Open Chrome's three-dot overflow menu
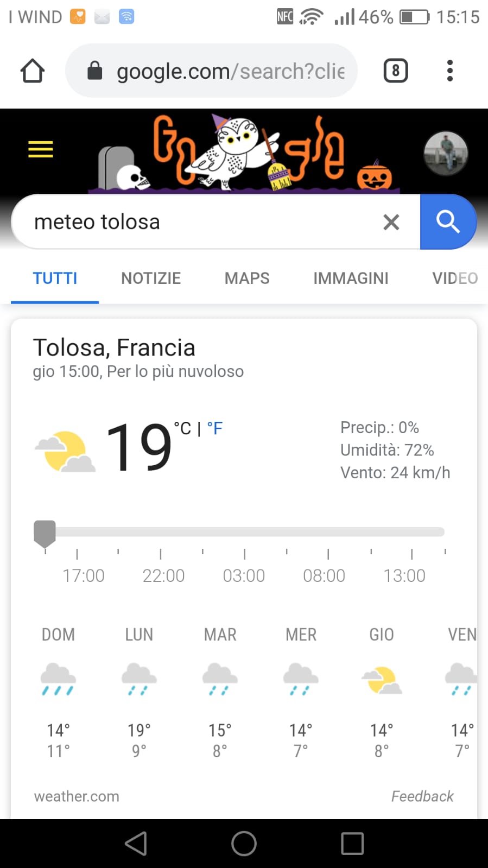Viewport: 488px width, 868px height. pyautogui.click(x=449, y=71)
